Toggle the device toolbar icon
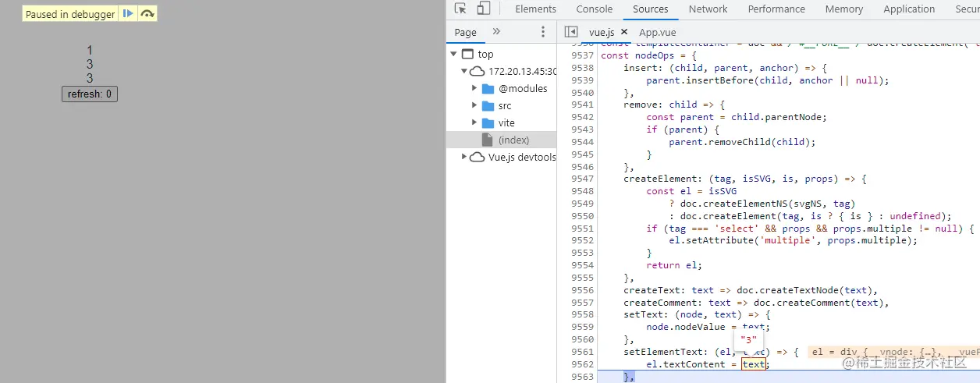Screen dimensions: 980x383 (484, 9)
